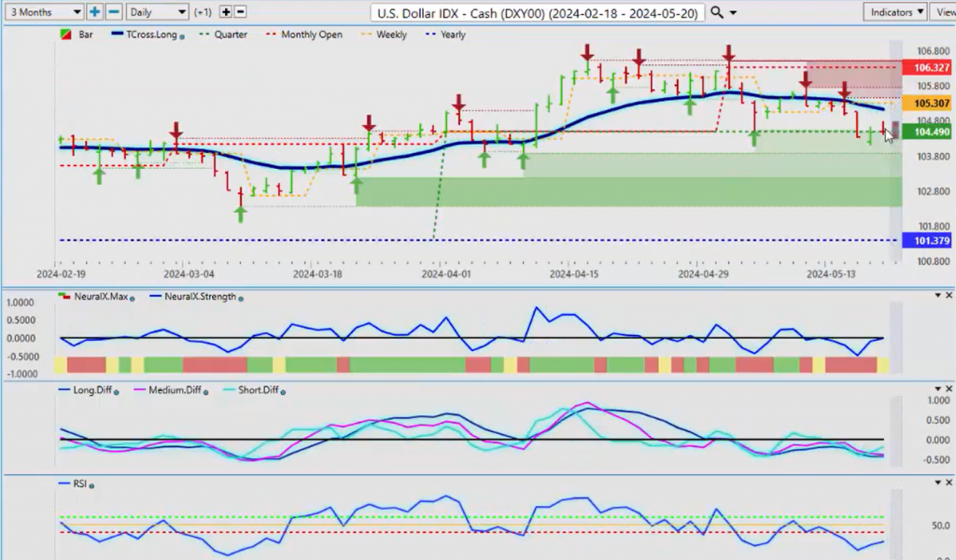Click the U.S. Dollar IDX symbol field

[x=537, y=12]
